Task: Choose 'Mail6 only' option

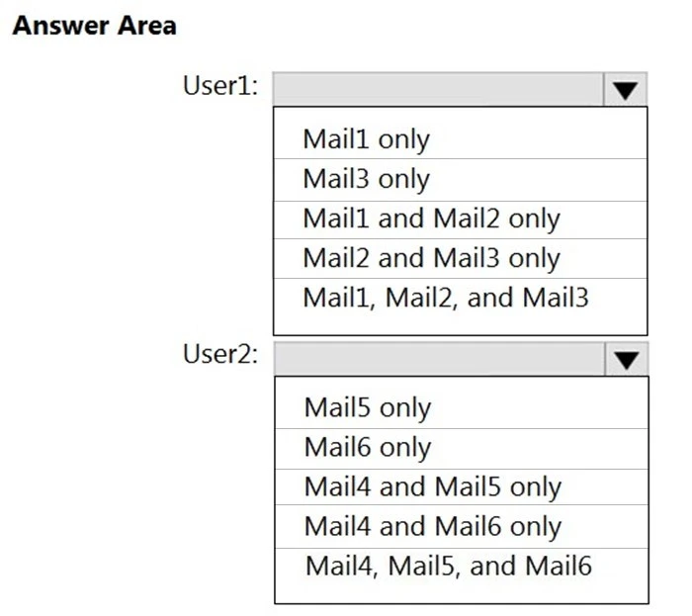Action: coord(367,448)
